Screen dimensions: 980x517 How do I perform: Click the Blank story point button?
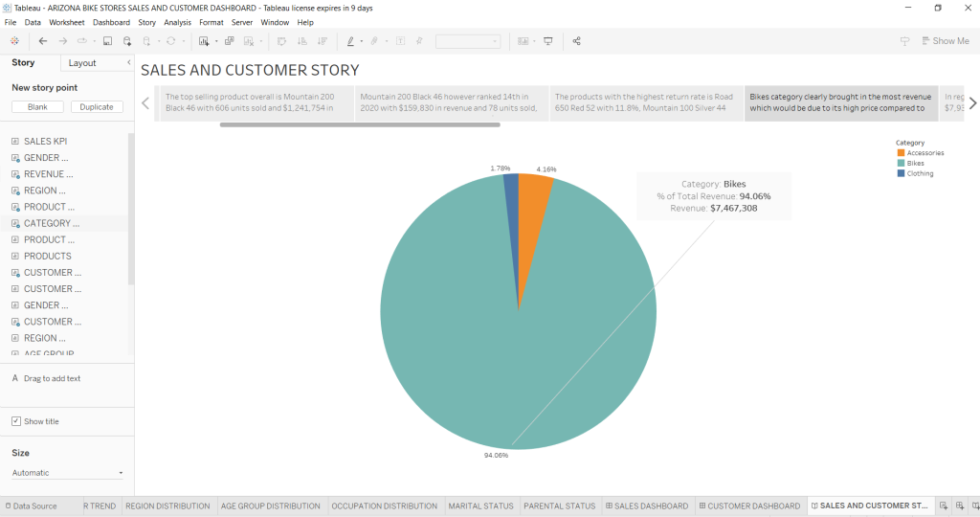pos(37,107)
